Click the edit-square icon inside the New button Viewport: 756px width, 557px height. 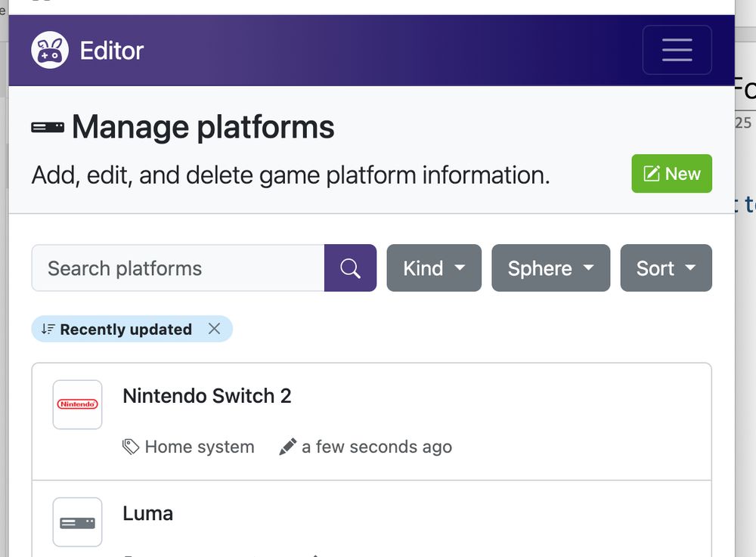tap(651, 173)
